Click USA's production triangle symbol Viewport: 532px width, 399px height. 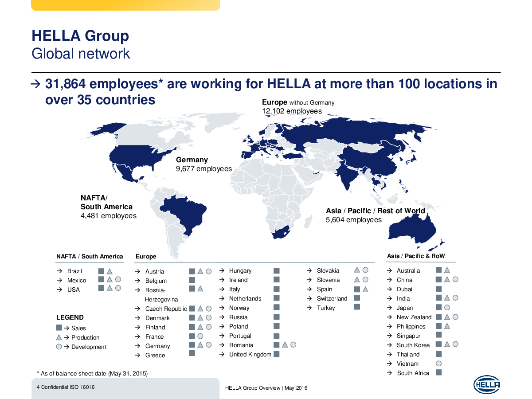(x=110, y=289)
